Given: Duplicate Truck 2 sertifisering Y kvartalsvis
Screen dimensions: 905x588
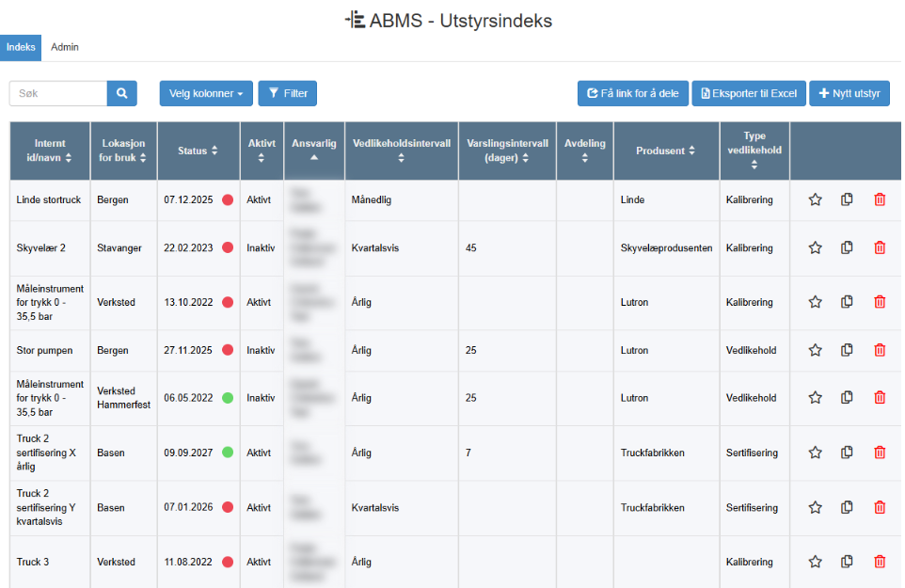Looking at the screenshot, I should [x=847, y=507].
